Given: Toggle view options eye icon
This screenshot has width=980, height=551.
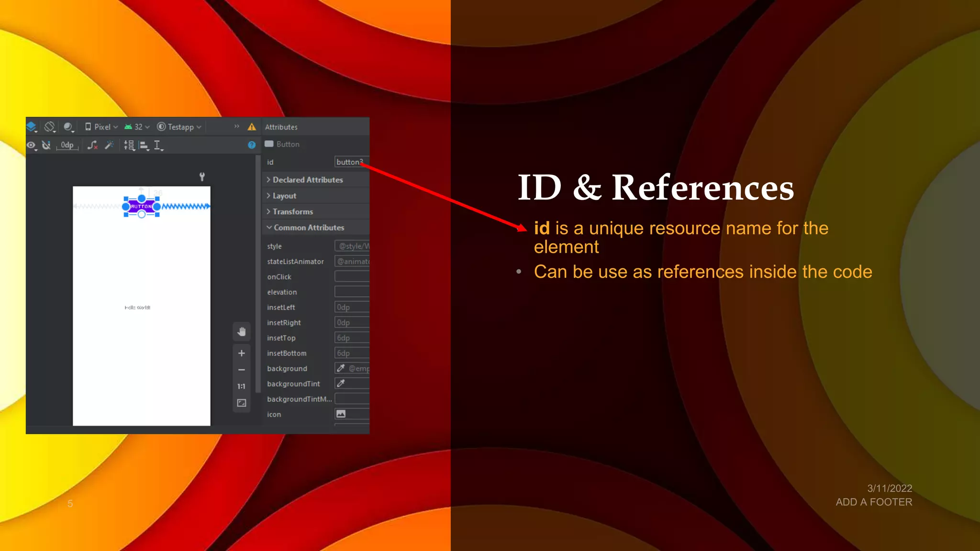Looking at the screenshot, I should click(x=32, y=145).
